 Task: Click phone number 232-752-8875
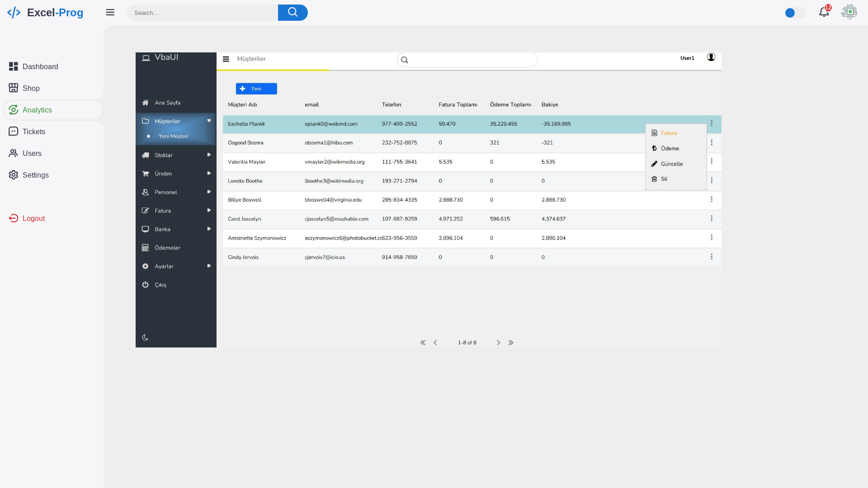click(x=400, y=143)
